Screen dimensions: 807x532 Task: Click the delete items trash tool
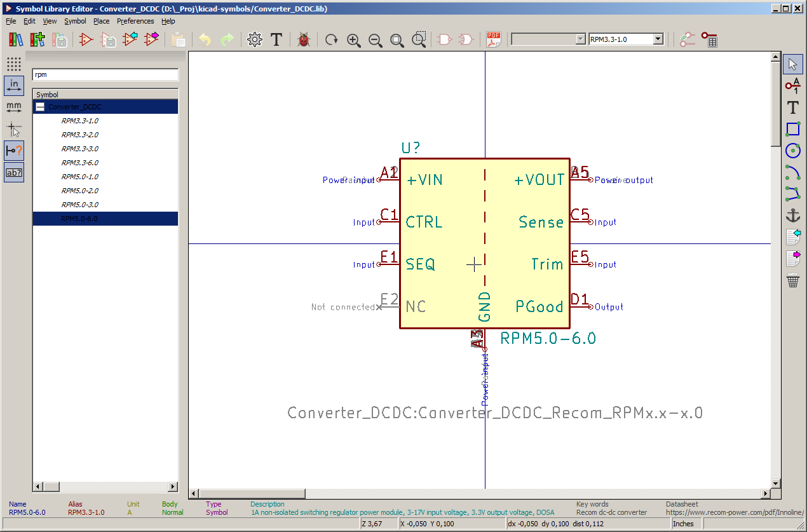coord(792,280)
